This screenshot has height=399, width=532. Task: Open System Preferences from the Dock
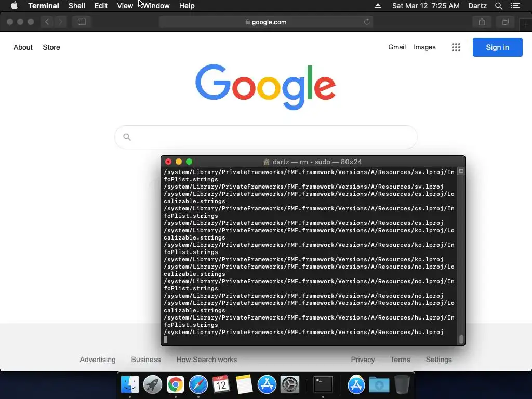point(289,384)
